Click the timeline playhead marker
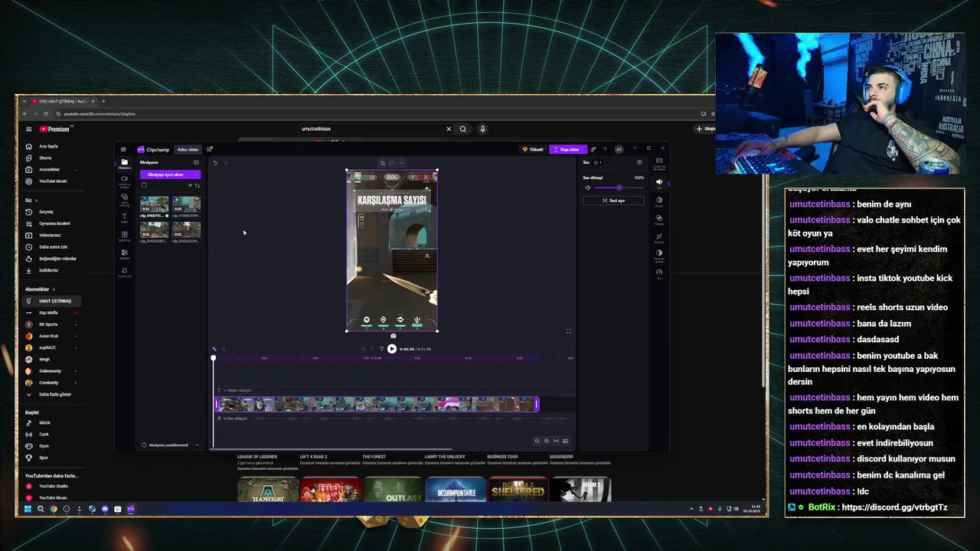Screen dimensions: 980x551 click(x=214, y=358)
